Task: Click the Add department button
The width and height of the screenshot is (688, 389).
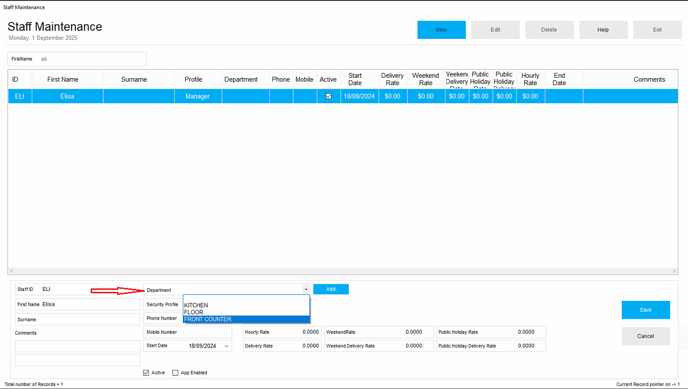Action: click(x=331, y=289)
